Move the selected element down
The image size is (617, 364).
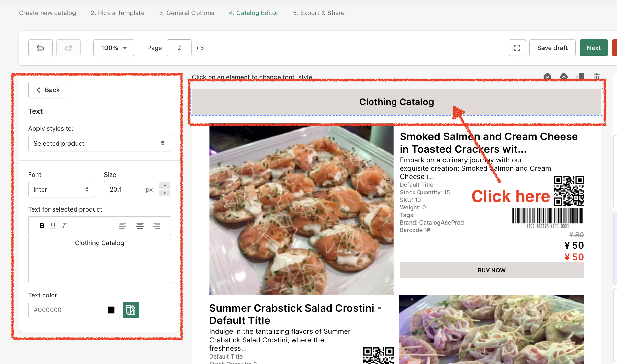(x=547, y=77)
